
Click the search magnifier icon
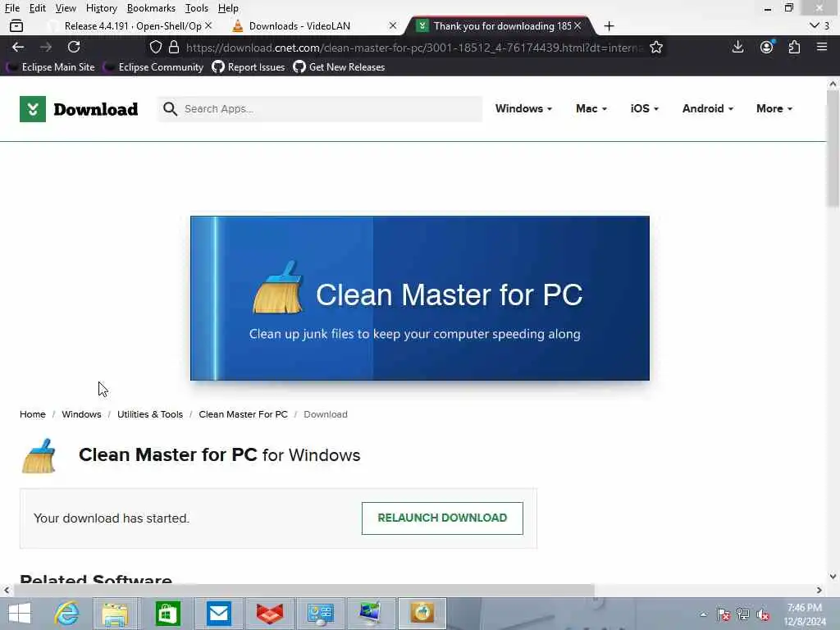[170, 109]
